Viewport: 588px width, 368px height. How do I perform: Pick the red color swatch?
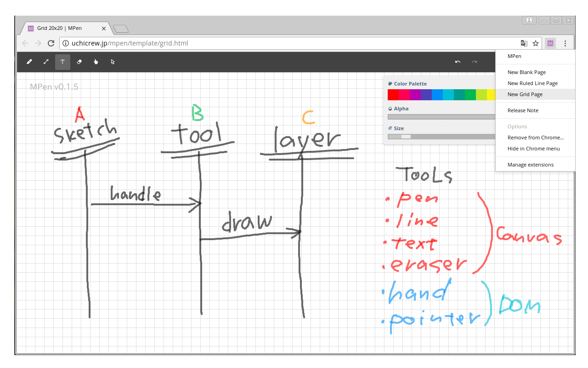393,95
